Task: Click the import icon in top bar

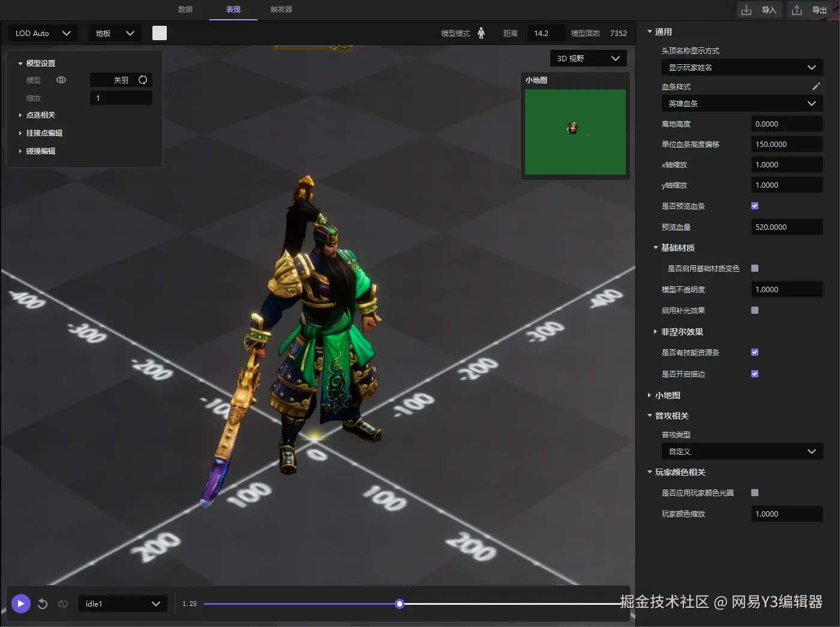Action: 746,10
